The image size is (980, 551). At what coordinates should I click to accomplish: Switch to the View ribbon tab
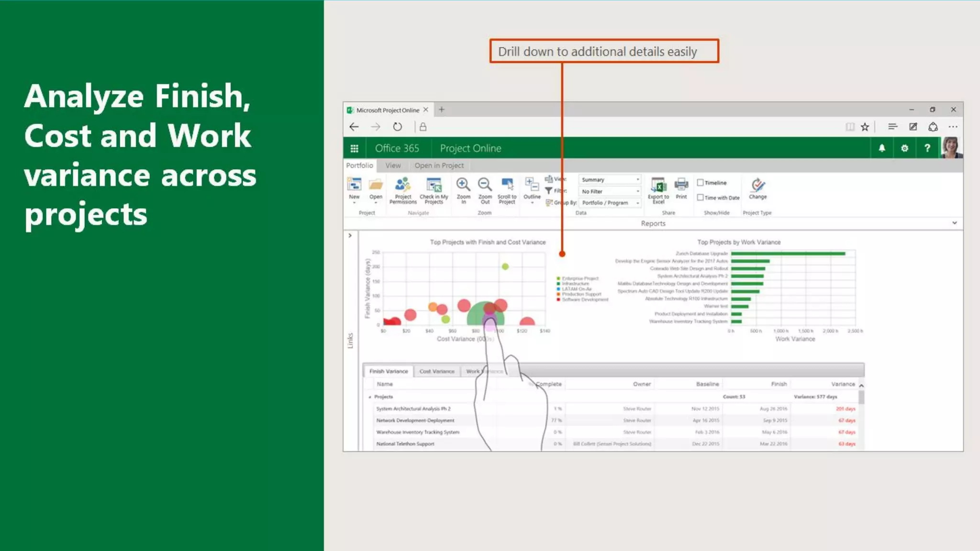coord(393,165)
